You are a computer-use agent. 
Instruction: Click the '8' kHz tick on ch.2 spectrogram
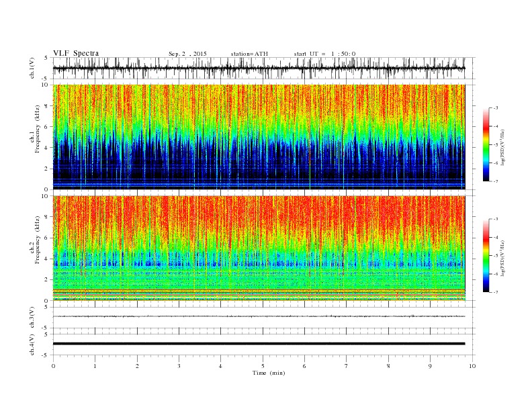pyautogui.click(x=47, y=217)
